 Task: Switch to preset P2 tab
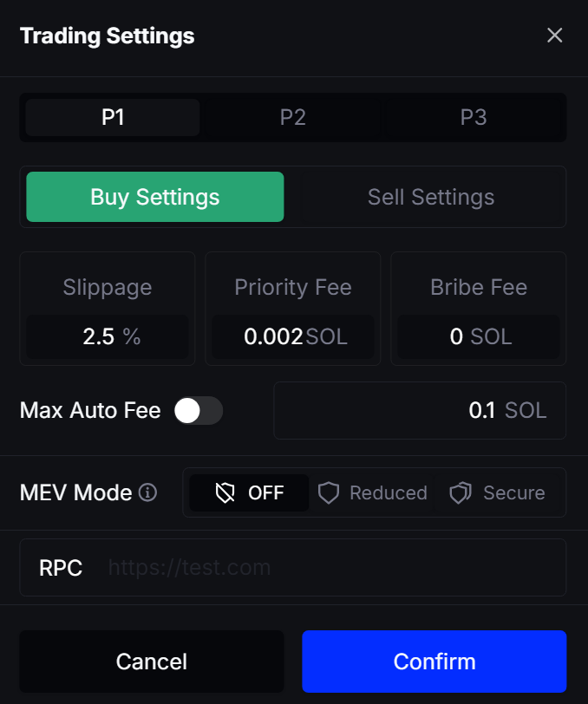coord(293,117)
